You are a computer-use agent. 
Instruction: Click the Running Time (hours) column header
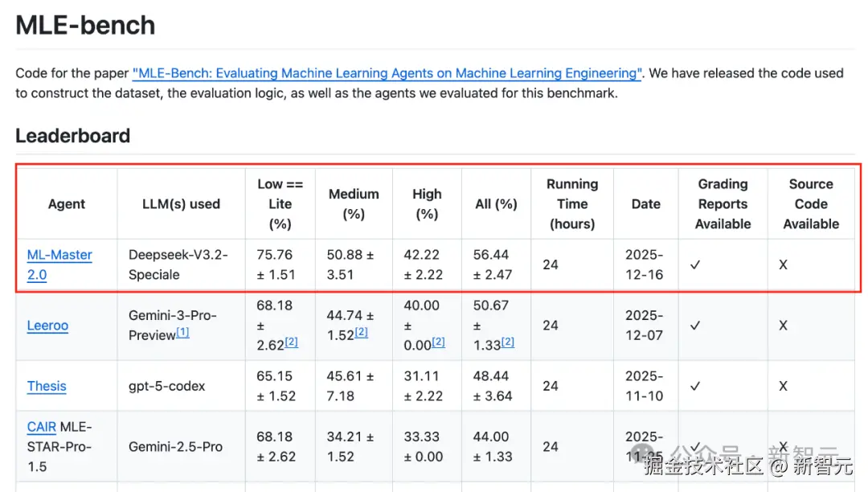(572, 204)
